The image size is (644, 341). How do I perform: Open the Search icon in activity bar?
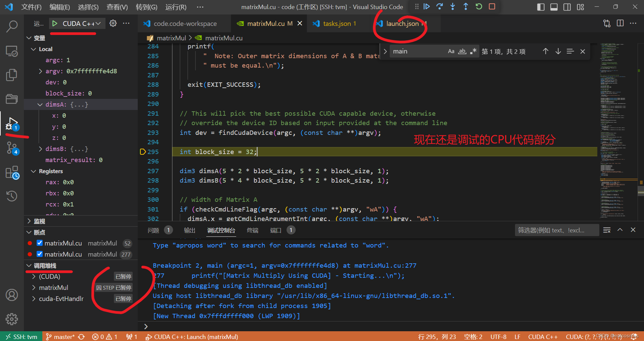pyautogui.click(x=12, y=26)
